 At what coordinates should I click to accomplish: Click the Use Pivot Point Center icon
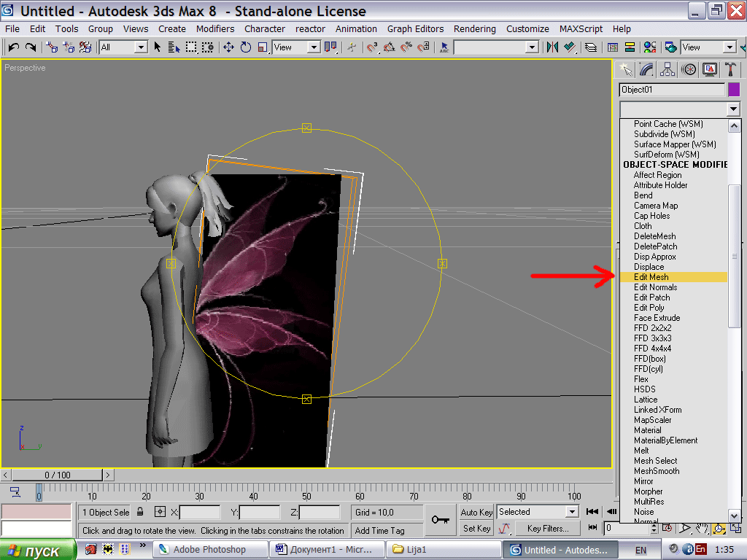pos(330,47)
